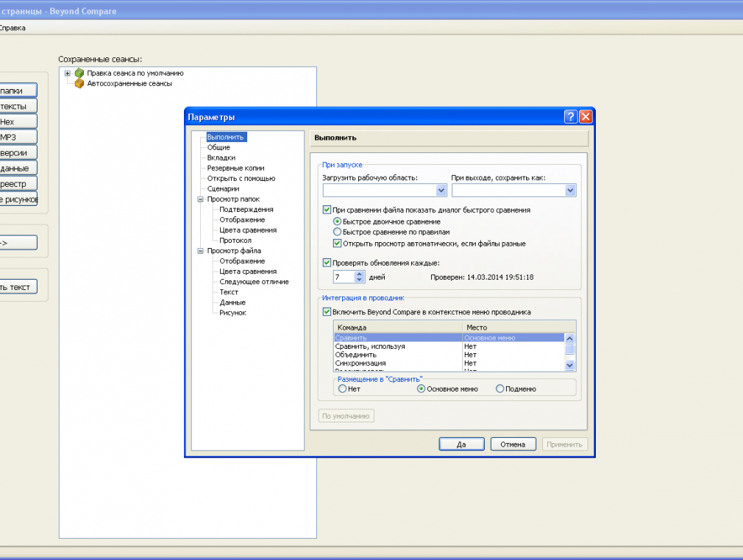Image resolution: width=743 pixels, height=560 pixels.
Task: Open Загрузить рабочую область dropdown
Action: point(441,190)
